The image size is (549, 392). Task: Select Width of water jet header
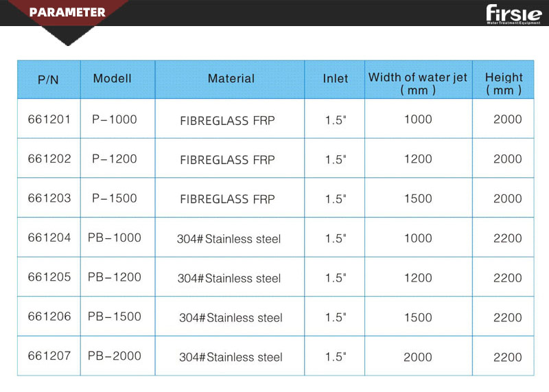[x=418, y=83]
